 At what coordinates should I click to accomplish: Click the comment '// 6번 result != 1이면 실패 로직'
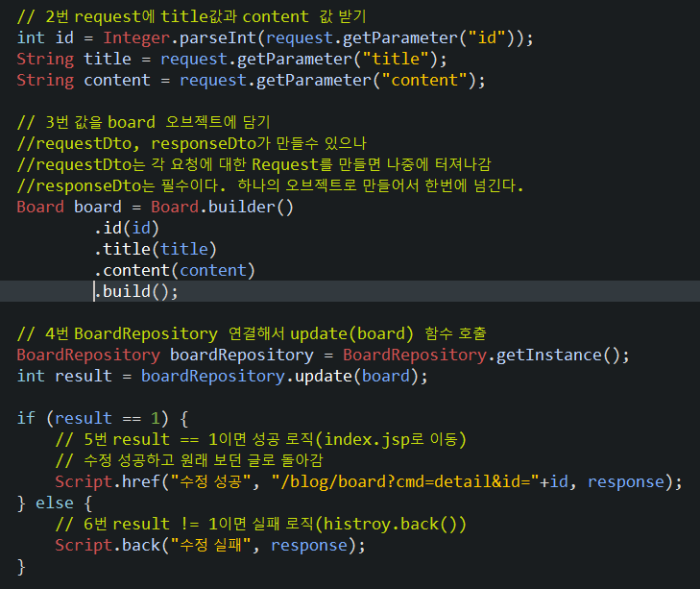[261, 524]
